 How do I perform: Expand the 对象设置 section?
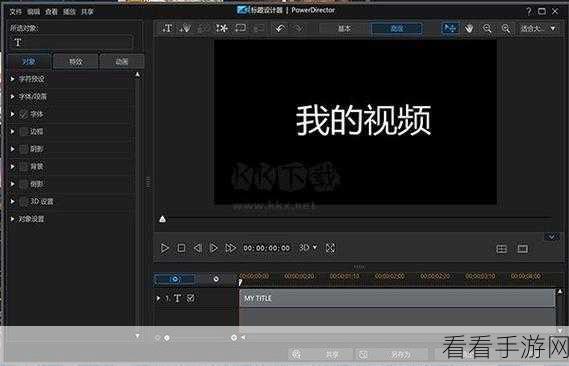coord(12,219)
